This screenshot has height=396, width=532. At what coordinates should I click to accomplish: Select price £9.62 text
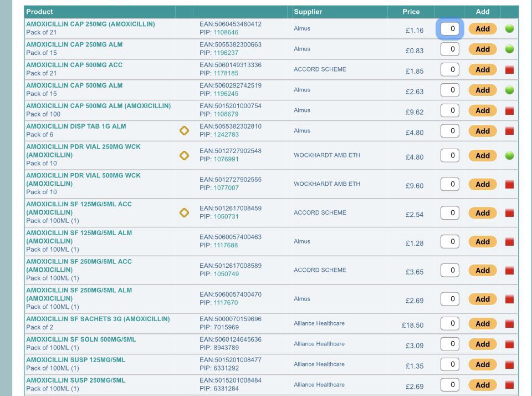415,112
